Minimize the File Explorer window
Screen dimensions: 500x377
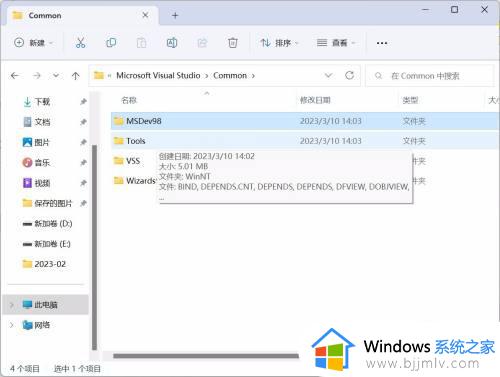point(425,10)
